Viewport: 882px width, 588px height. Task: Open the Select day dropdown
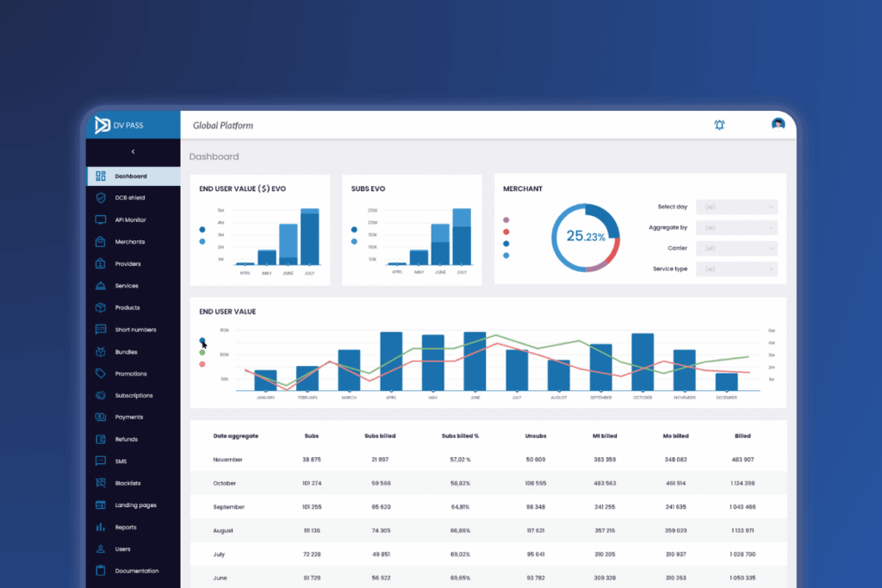(736, 207)
